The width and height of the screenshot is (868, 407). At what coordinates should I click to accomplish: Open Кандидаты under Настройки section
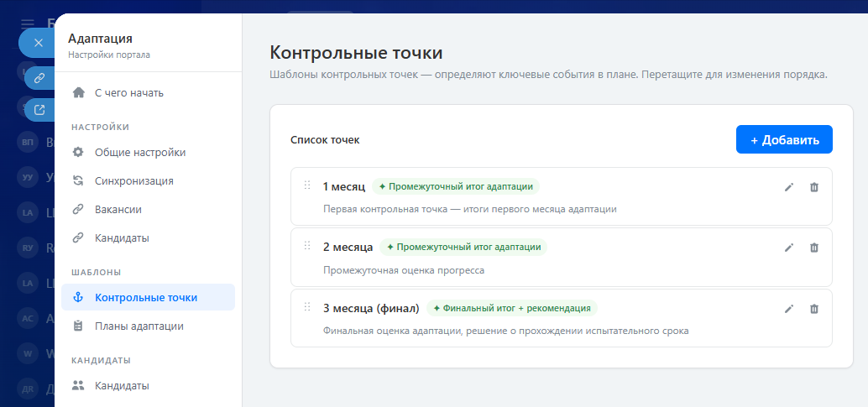coord(148,238)
